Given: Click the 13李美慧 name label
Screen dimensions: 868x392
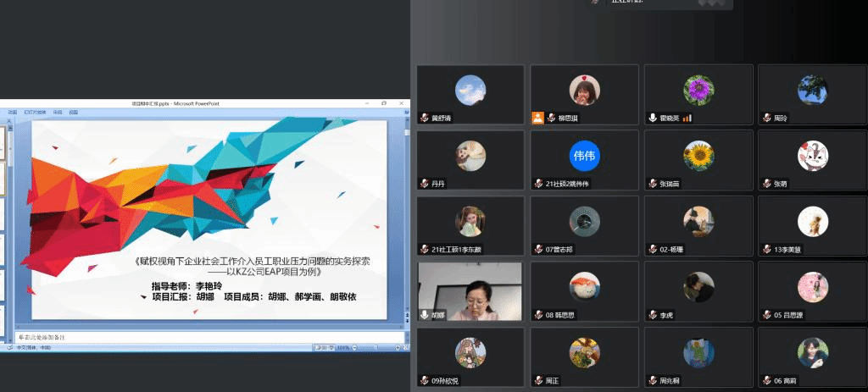Looking at the screenshot, I should 792,250.
